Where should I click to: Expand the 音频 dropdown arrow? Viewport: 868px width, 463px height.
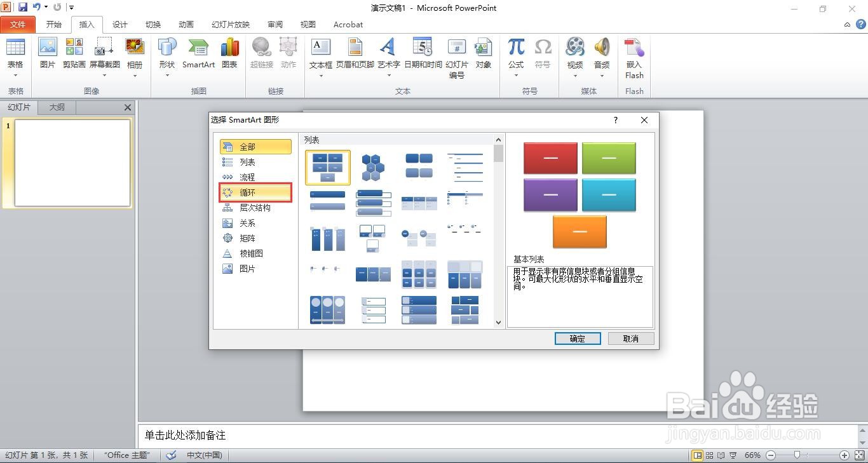pos(602,76)
